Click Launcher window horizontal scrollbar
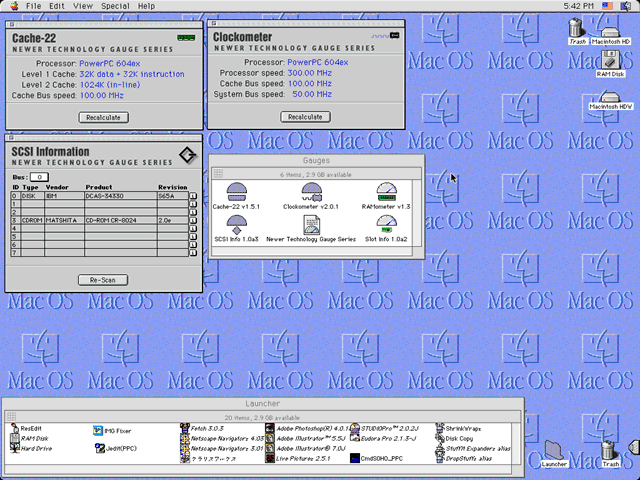 point(257,468)
